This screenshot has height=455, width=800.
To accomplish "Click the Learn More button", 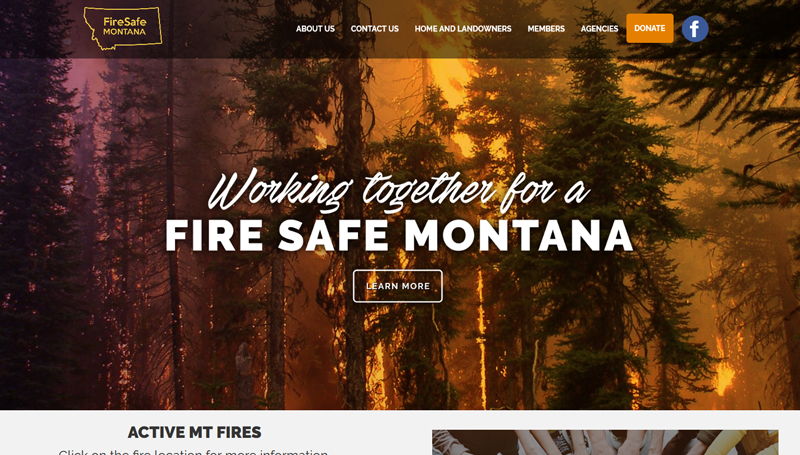I will (398, 286).
